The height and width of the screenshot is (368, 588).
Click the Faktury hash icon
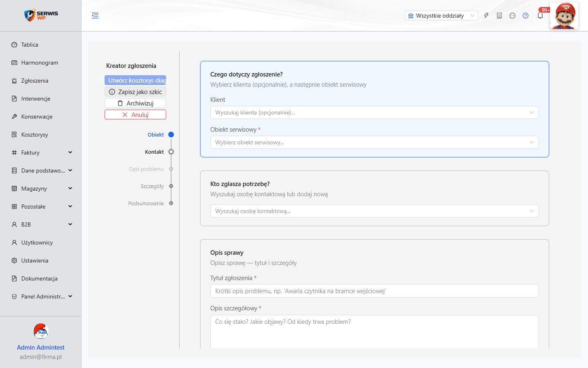coord(14,153)
